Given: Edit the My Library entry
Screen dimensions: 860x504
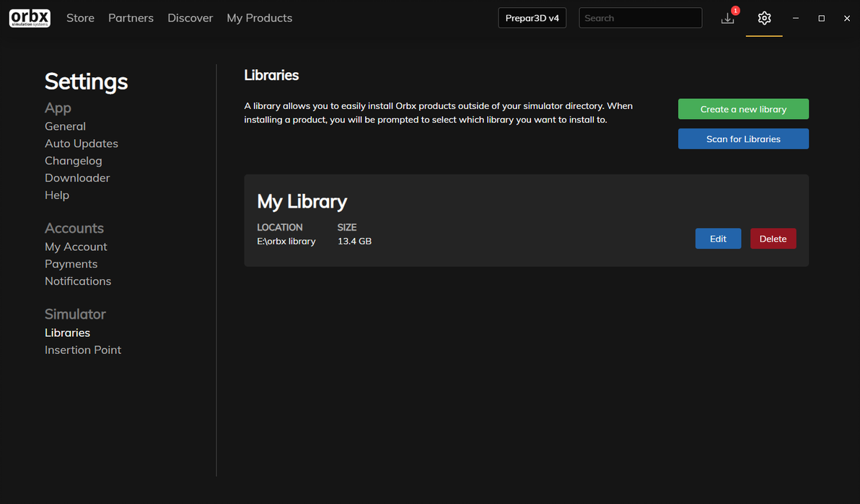Looking at the screenshot, I should click(x=718, y=239).
